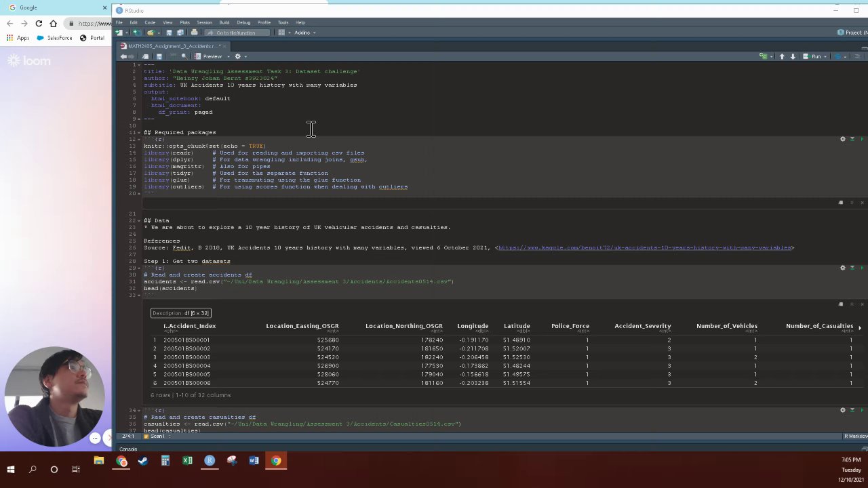Fold the setup code chunk at line 12

tap(138, 139)
